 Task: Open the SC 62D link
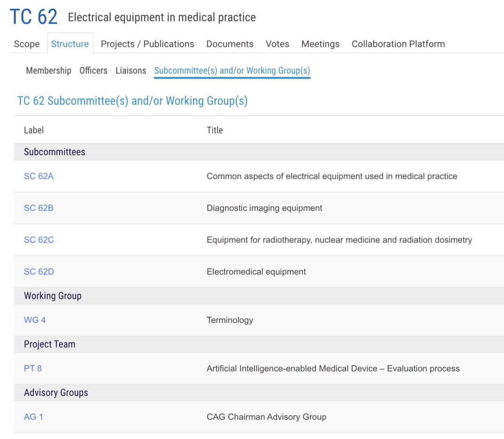point(39,271)
